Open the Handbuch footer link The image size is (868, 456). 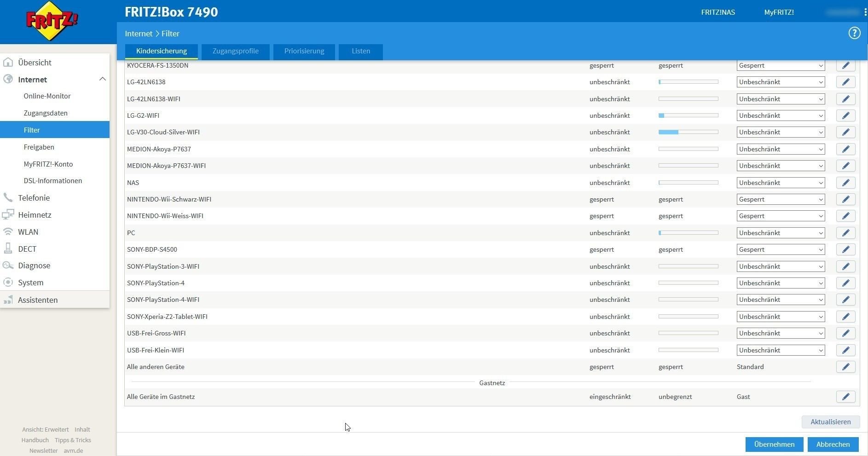coord(35,440)
